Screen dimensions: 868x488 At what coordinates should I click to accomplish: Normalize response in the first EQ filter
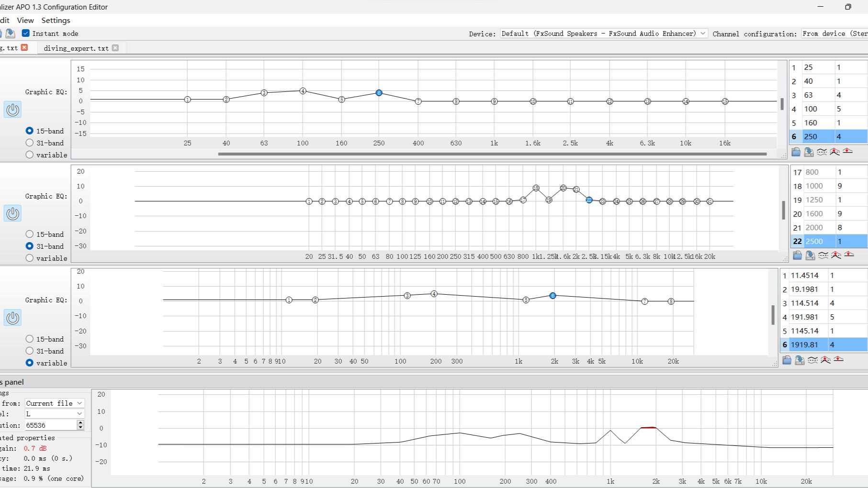point(834,152)
